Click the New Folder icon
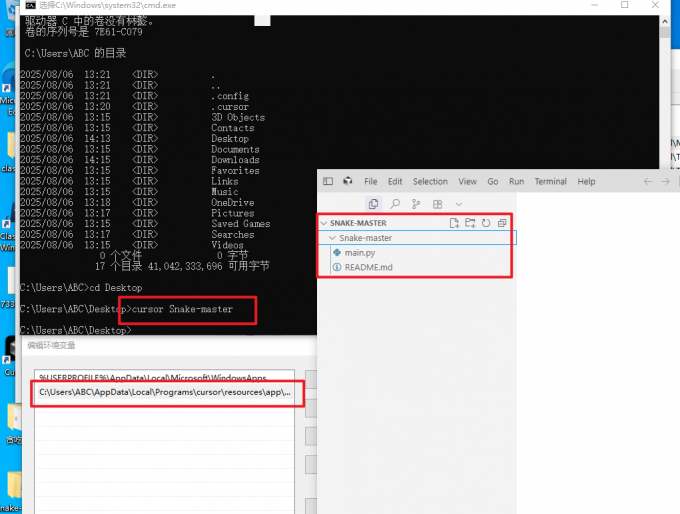Viewport: 680px width, 514px height. point(470,223)
